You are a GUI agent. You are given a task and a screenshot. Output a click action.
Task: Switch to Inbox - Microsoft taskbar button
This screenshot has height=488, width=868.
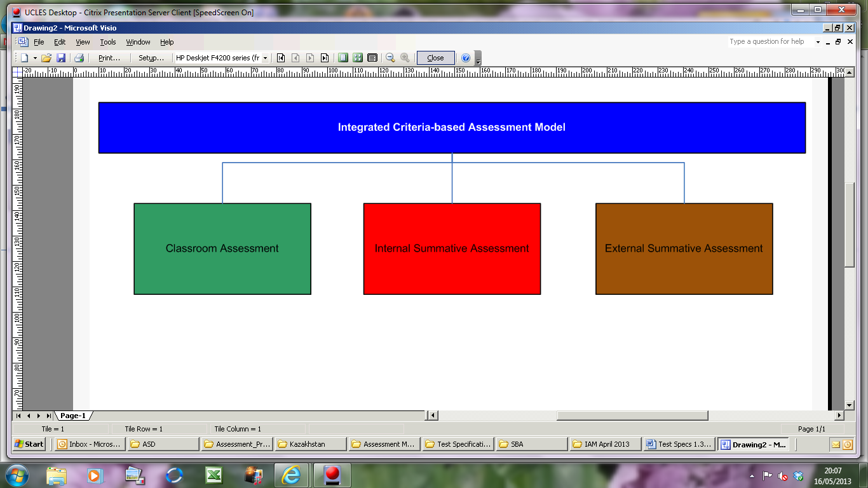pos(89,444)
